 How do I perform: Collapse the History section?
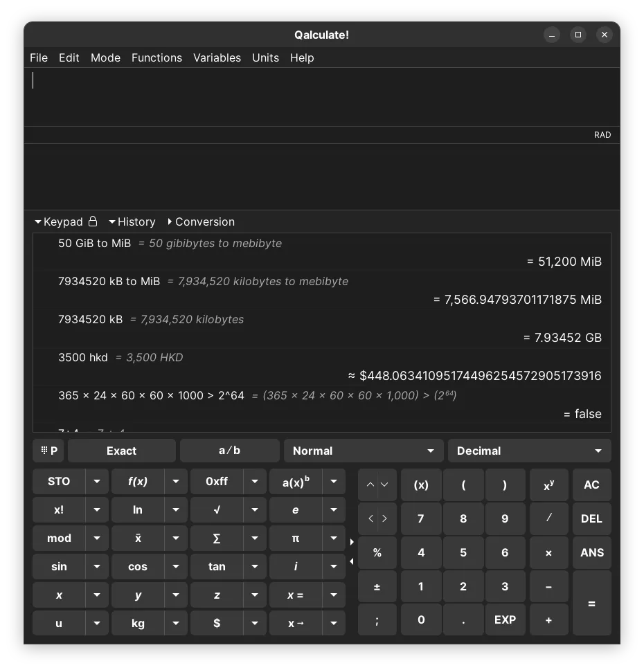(132, 221)
